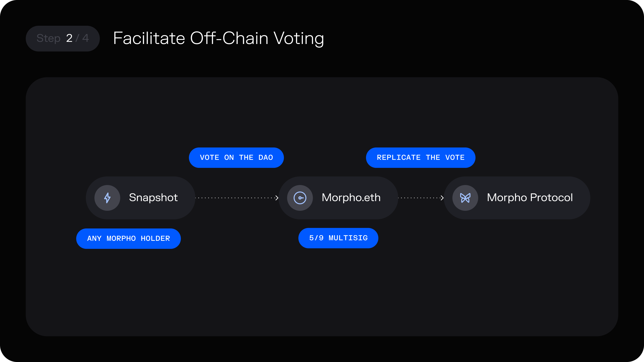
Task: Click the ANY MORPHO HOLDER badge
Action: pos(128,239)
